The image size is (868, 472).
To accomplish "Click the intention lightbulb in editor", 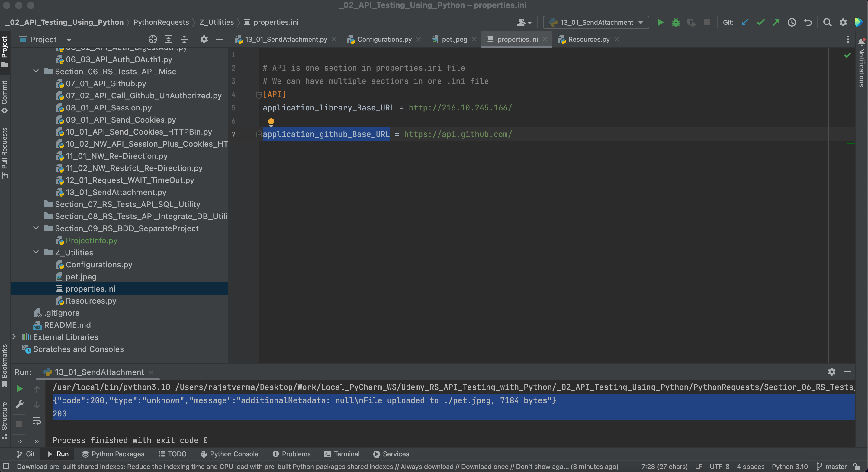I will click(x=271, y=122).
